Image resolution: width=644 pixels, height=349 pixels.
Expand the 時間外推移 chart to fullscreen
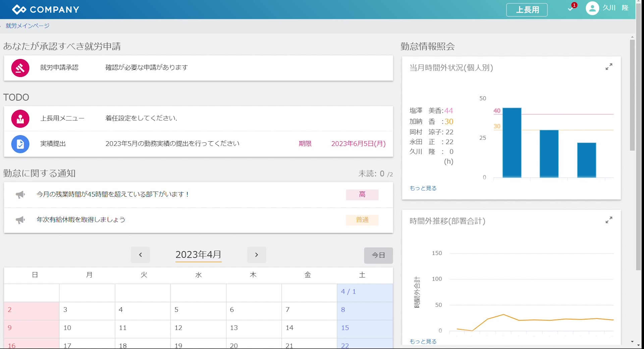coord(609,220)
